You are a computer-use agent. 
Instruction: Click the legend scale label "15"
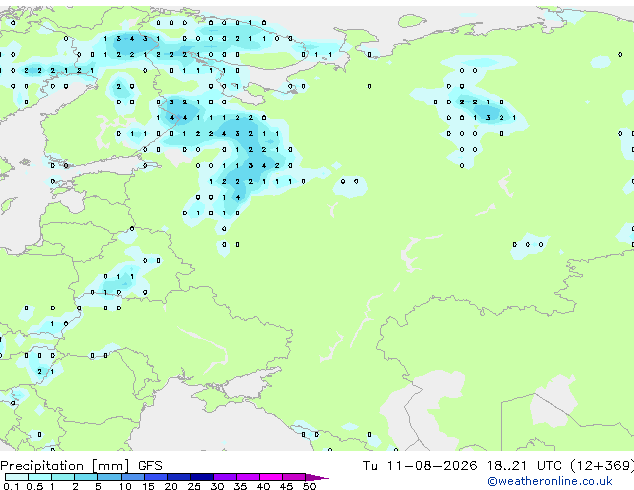point(148,486)
